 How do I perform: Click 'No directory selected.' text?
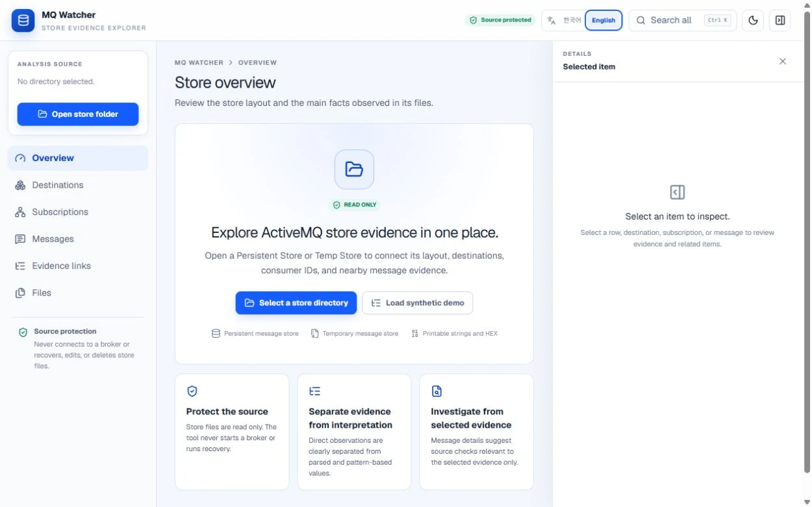[x=56, y=82]
